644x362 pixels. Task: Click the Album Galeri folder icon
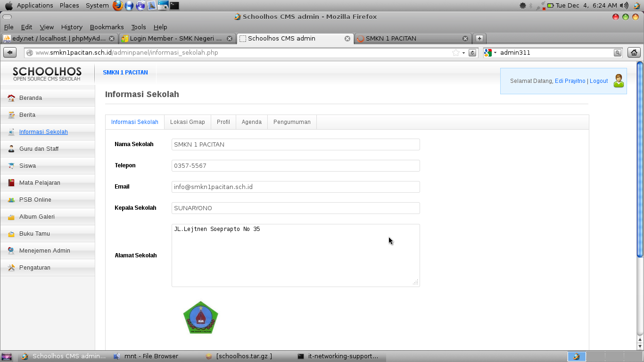coord(11,217)
